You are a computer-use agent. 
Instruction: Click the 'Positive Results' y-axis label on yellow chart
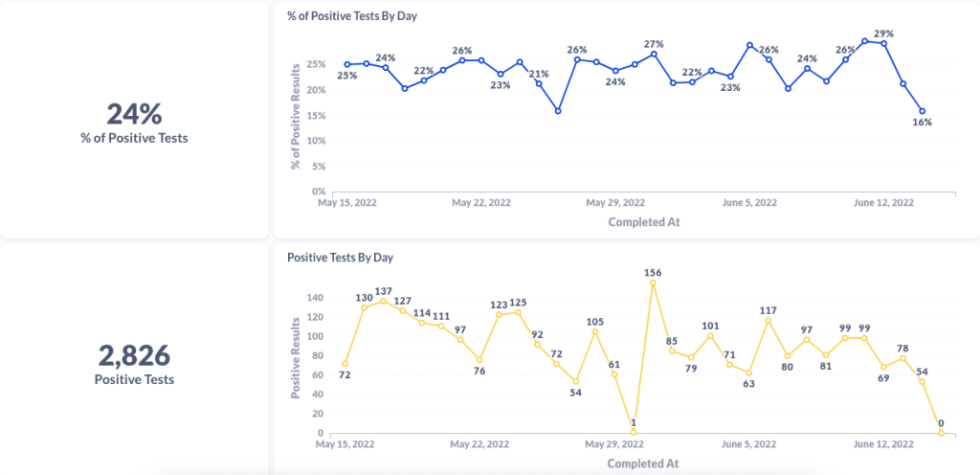tap(297, 356)
